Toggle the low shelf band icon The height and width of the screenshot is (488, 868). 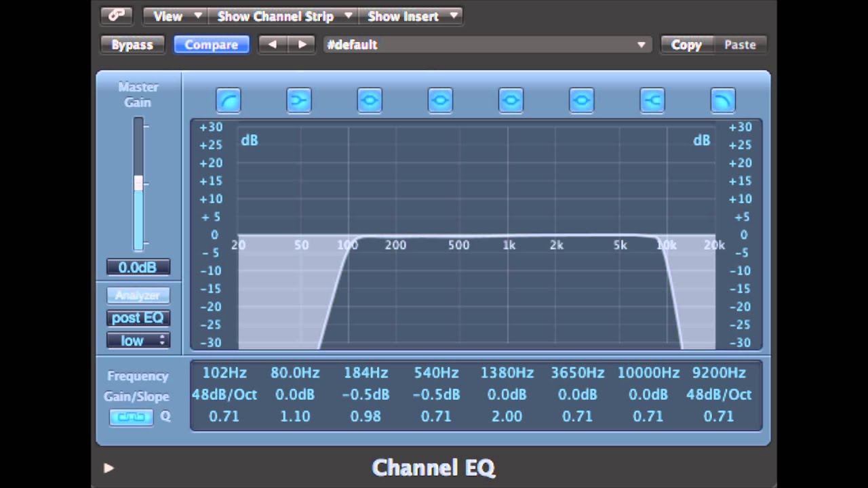coord(299,101)
